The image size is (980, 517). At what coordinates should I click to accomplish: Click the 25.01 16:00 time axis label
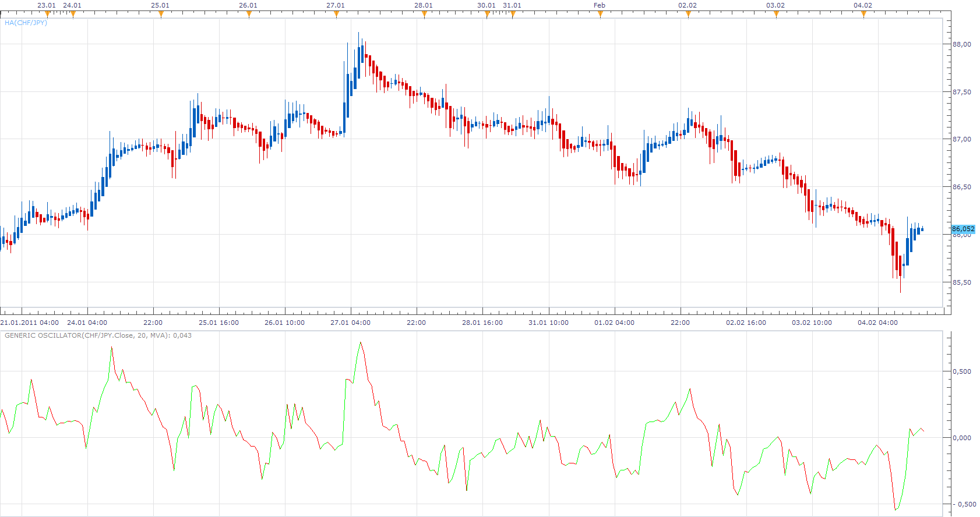tap(219, 323)
